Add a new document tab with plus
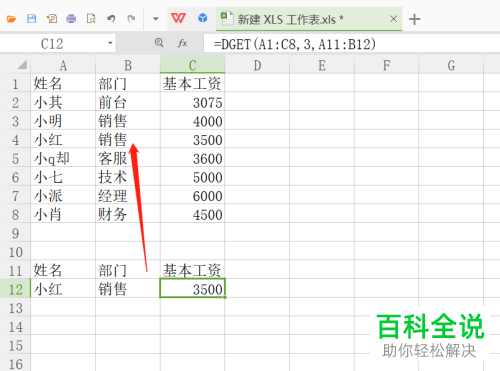 pyautogui.click(x=414, y=19)
